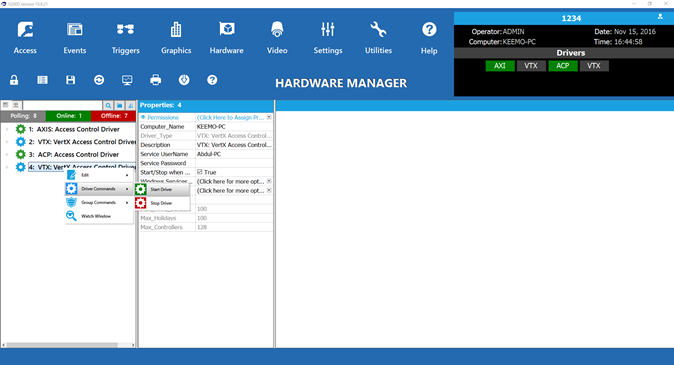Click the Max_Controllers value 128
The height and width of the screenshot is (365, 674).
click(234, 227)
